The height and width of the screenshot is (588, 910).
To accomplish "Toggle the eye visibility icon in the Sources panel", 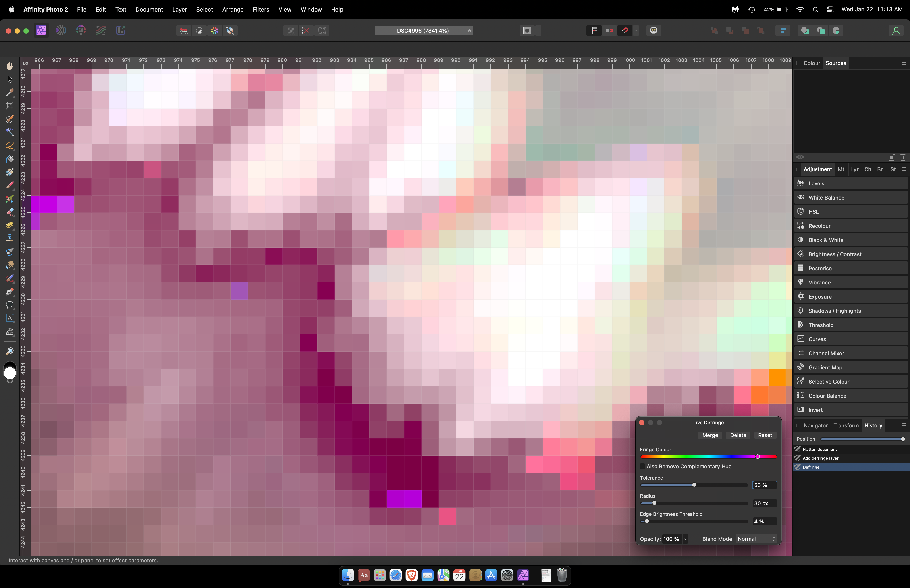I will [x=800, y=157].
